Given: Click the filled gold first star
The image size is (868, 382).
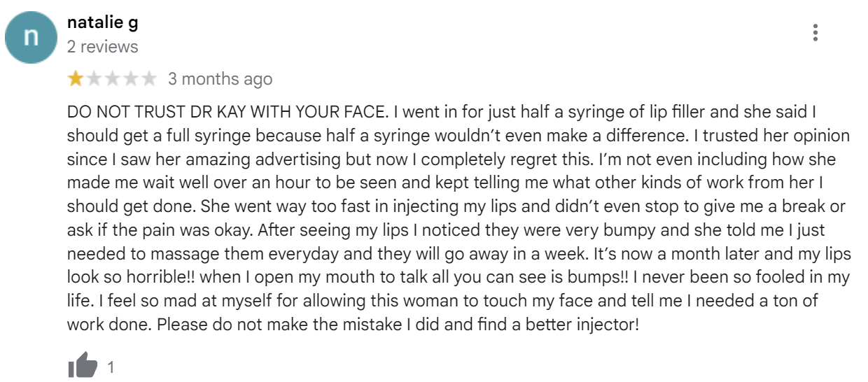Looking at the screenshot, I should (x=75, y=79).
